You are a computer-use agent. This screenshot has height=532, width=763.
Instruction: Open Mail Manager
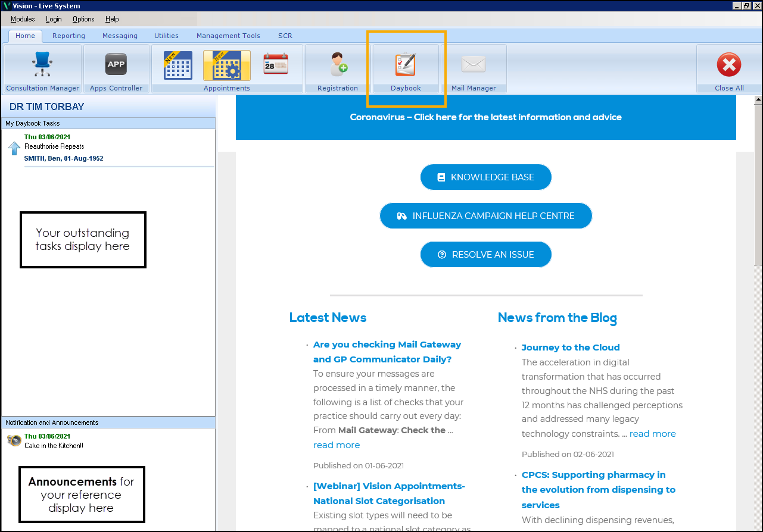tap(474, 64)
